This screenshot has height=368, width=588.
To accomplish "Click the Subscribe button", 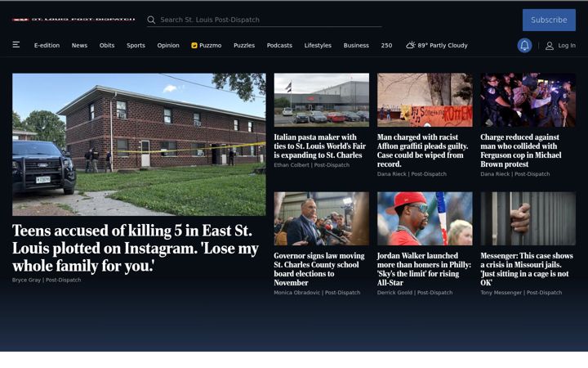I will click(x=549, y=20).
